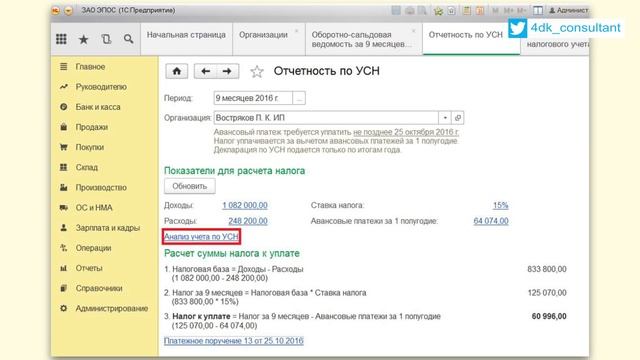Open the Расходы 248 200,00 link
Screen dimensions: 640x360
pyautogui.click(x=248, y=221)
